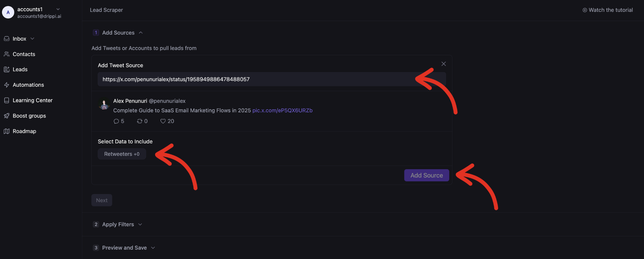Click the tweet URL input field
The height and width of the screenshot is (259, 644).
[272, 79]
